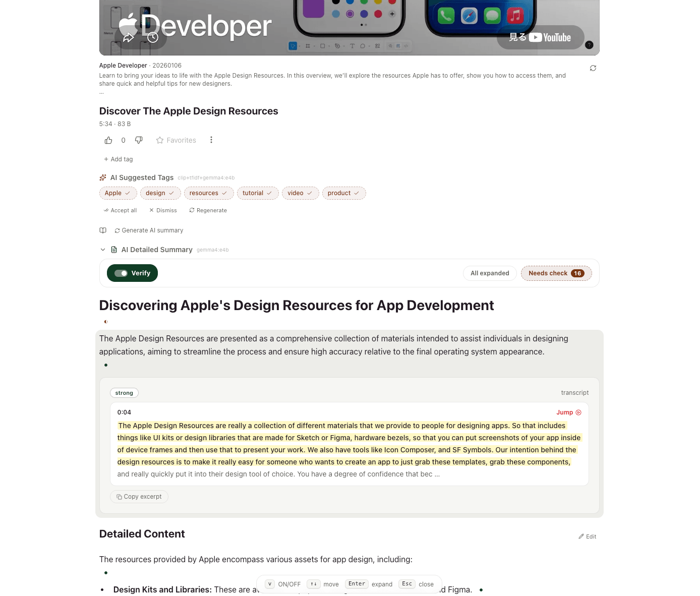
Task: Accept the Apple suggested tag
Action: [x=118, y=193]
